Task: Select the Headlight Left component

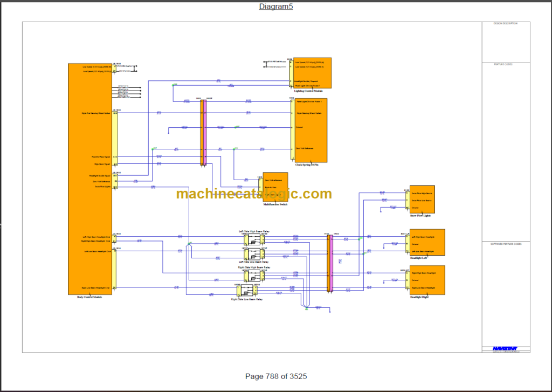Action: [426, 242]
